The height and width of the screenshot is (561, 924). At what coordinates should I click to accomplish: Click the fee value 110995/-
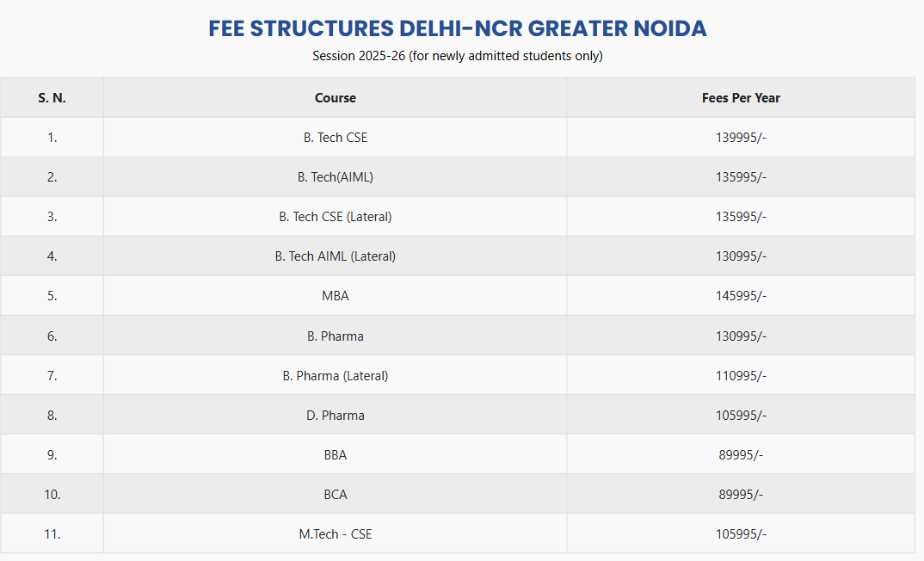point(741,375)
